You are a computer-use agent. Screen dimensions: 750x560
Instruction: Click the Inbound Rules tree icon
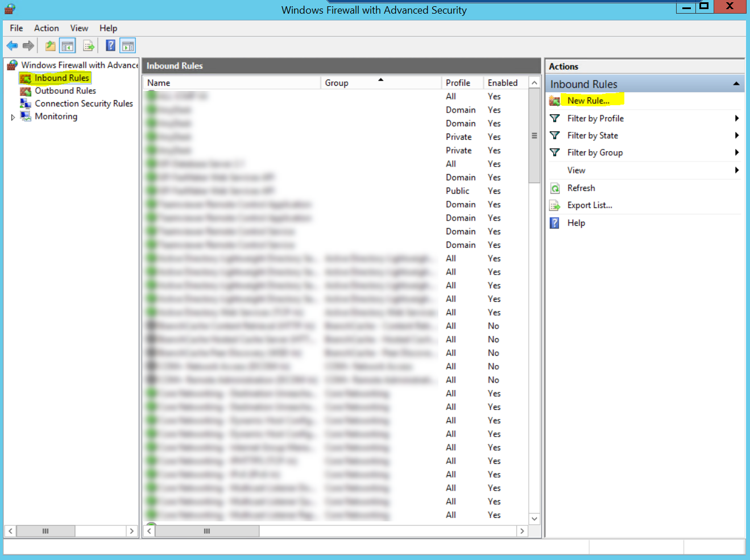click(x=26, y=78)
